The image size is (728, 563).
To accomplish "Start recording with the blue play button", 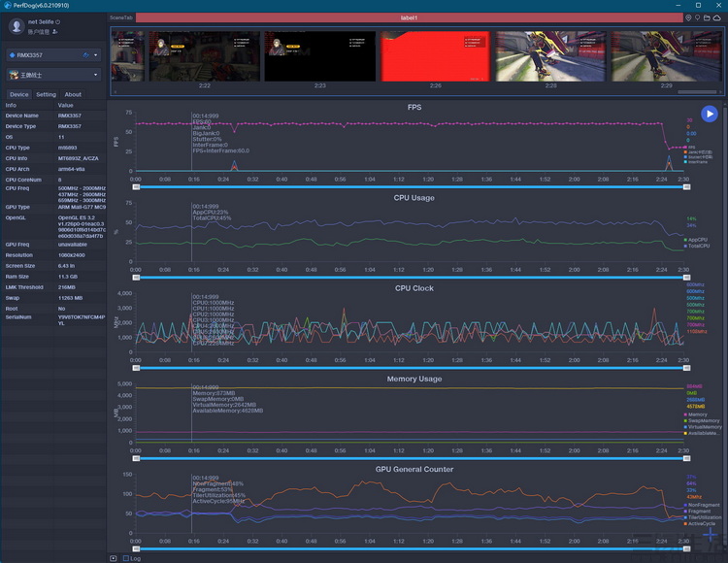I will (x=709, y=114).
